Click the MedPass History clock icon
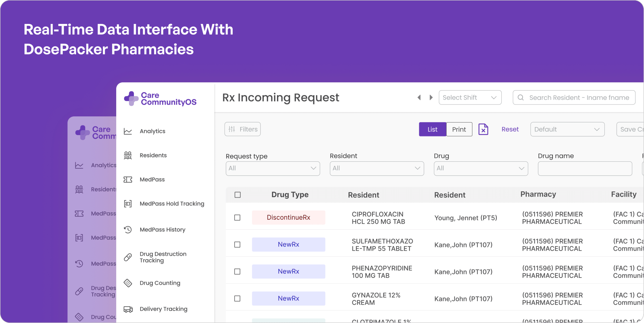Screen dimensions: 644x323 [128, 230]
